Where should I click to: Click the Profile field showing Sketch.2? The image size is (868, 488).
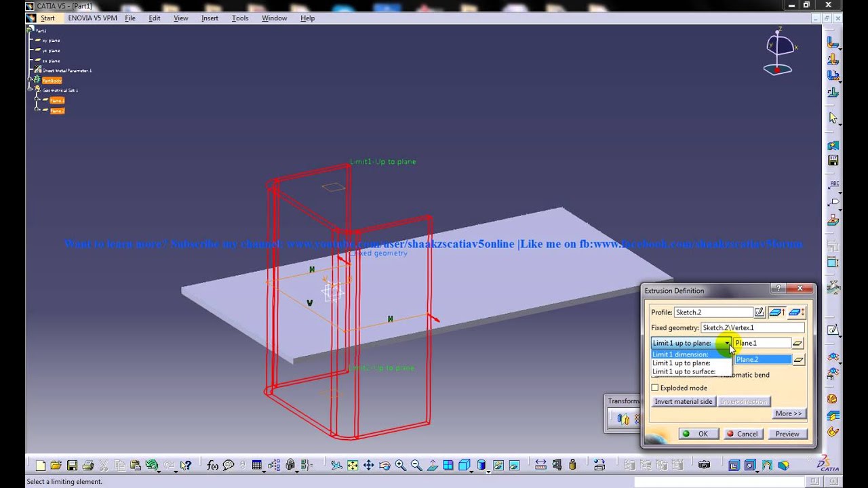tap(713, 312)
